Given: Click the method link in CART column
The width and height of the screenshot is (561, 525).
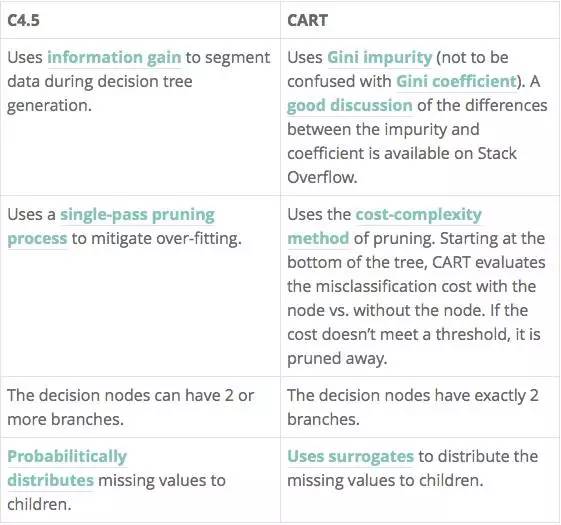Looking at the screenshot, I should (x=318, y=238).
